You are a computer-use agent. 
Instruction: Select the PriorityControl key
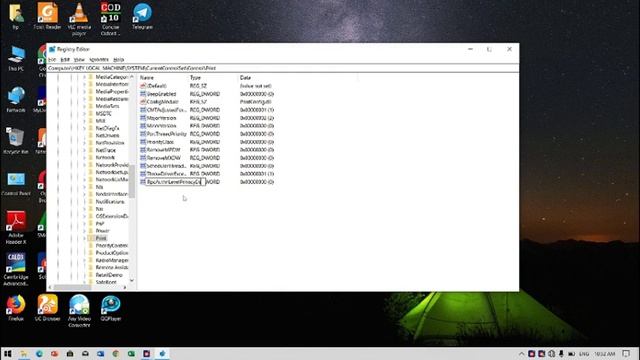tap(111, 246)
